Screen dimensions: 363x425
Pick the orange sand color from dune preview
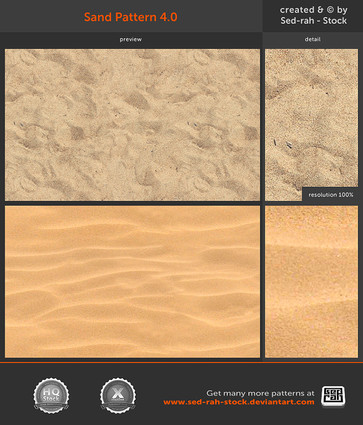point(132,282)
